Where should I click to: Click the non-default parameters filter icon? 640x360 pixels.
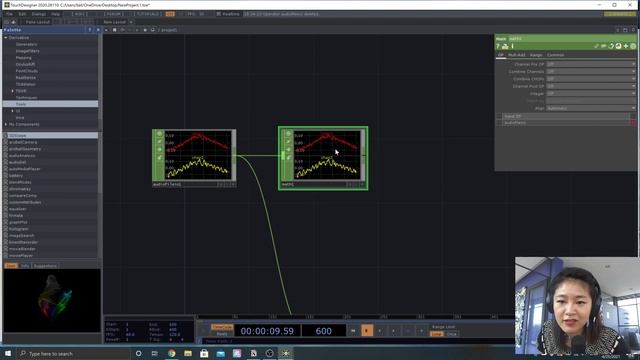pos(633,46)
